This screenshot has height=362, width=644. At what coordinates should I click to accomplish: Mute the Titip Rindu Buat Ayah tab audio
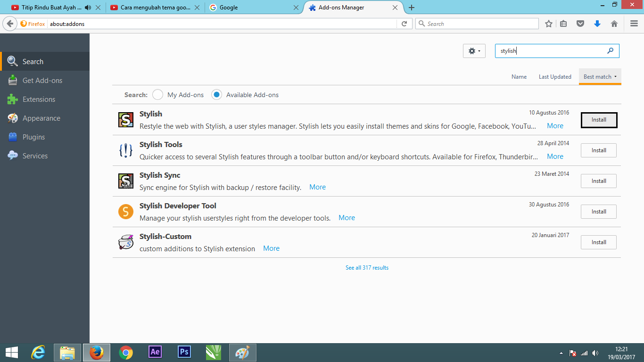pos(88,8)
